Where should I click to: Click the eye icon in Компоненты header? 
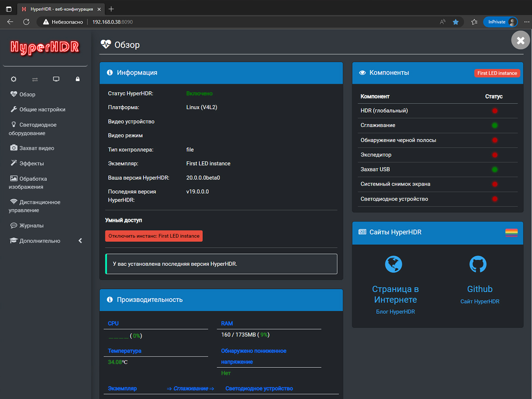(362, 73)
